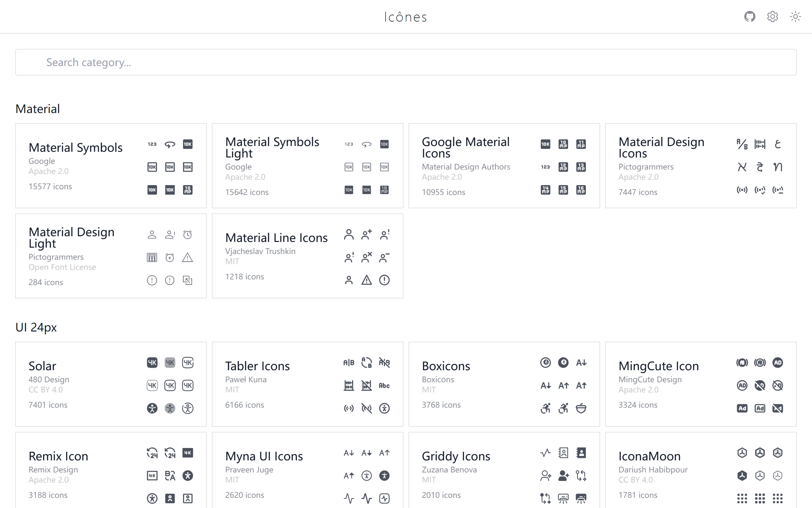Click the Material category heading

click(37, 109)
